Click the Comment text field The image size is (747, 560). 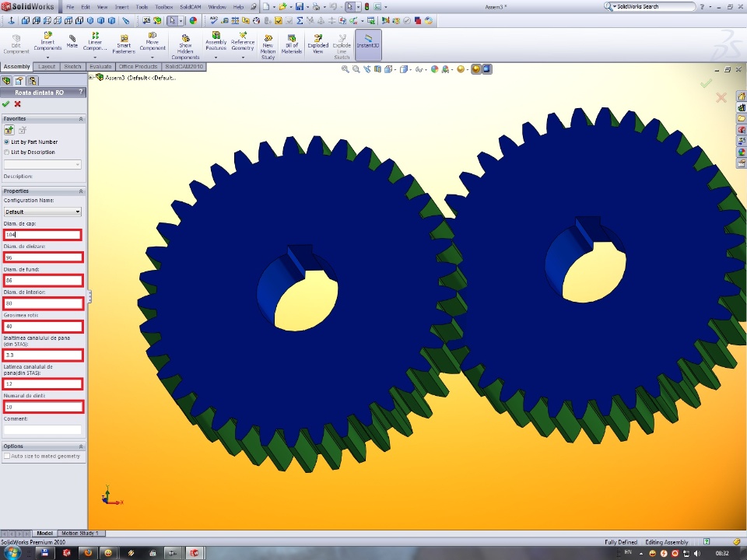tap(42, 429)
